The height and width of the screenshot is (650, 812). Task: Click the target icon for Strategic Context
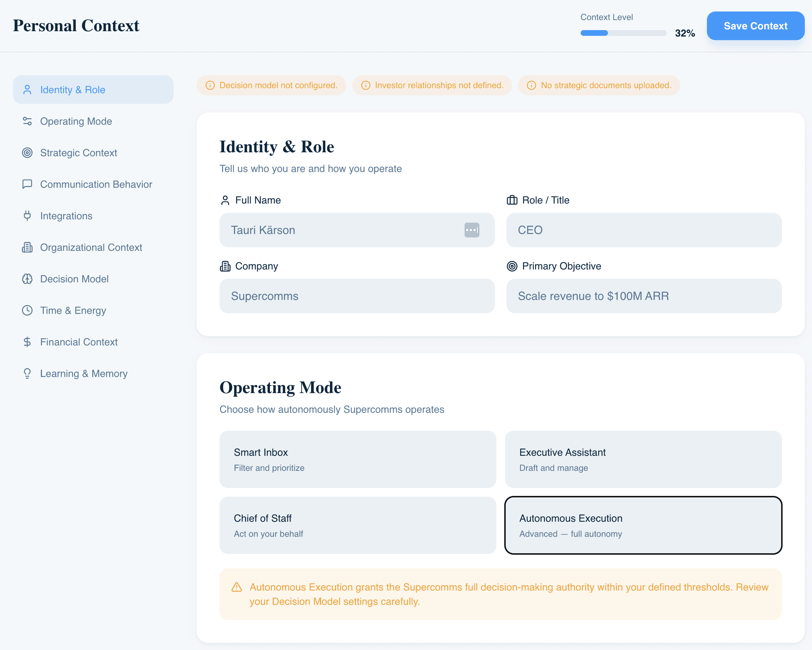click(27, 153)
